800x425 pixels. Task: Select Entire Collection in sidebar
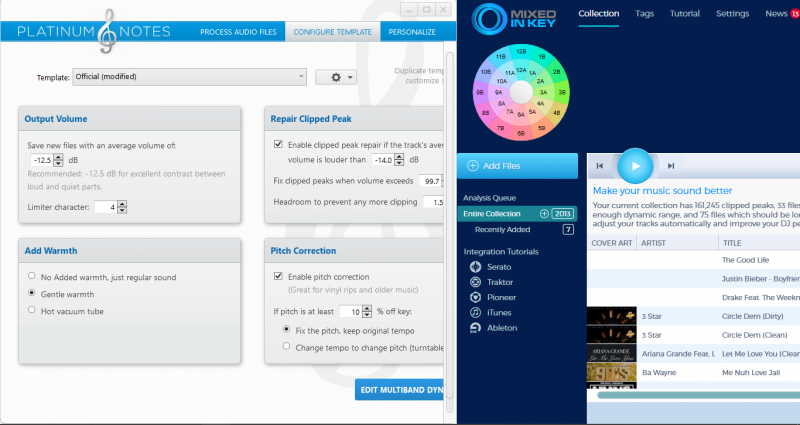(517, 214)
